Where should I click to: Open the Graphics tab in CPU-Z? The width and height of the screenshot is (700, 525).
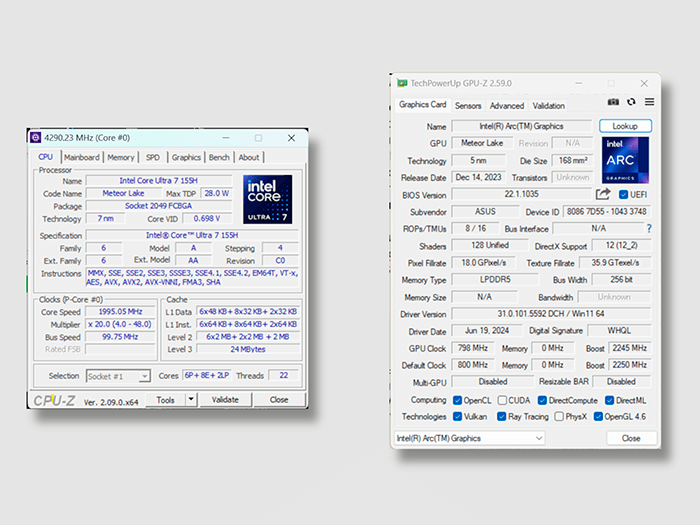coord(186,158)
